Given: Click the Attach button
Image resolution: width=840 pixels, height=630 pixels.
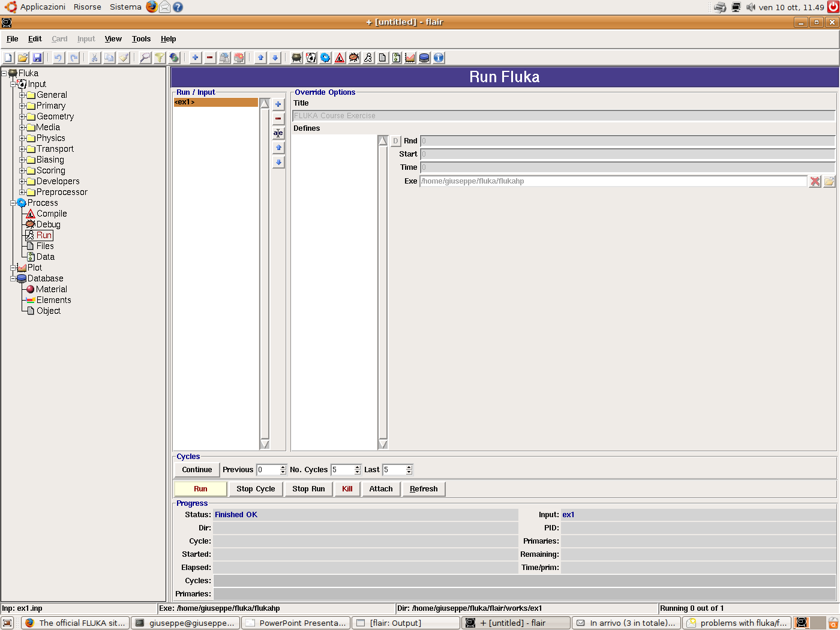Looking at the screenshot, I should tap(381, 489).
